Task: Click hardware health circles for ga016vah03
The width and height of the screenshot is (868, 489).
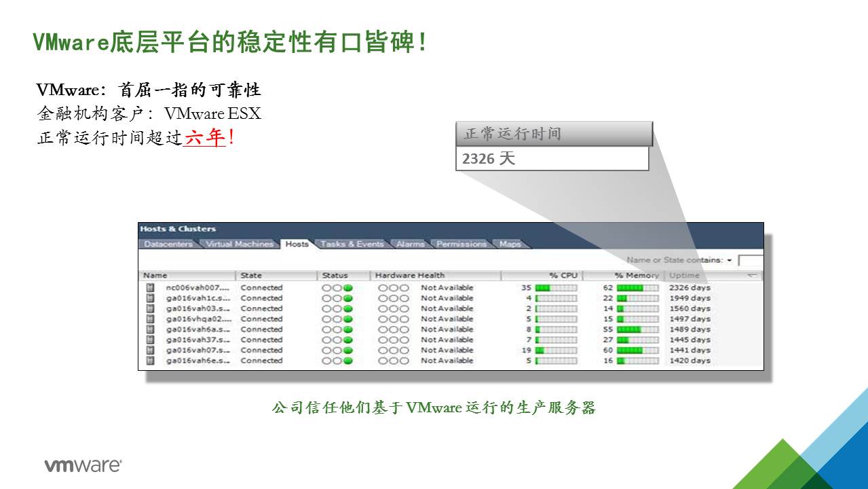Action: [394, 308]
